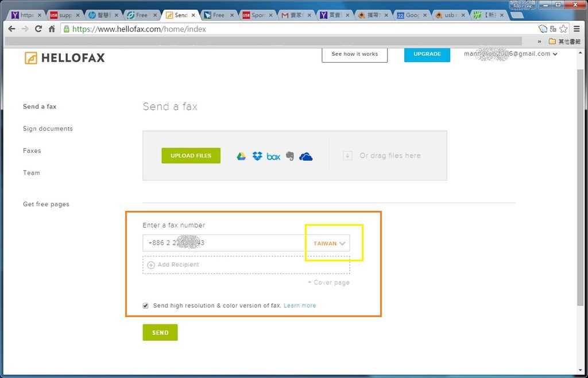588x378 pixels.
Task: Open the Team section in sidebar
Action: (31, 173)
